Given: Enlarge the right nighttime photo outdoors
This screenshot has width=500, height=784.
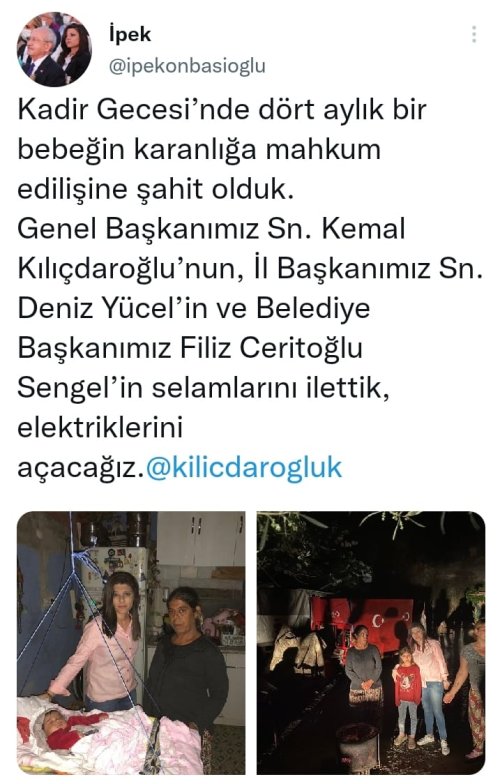Looking at the screenshot, I should [371, 642].
